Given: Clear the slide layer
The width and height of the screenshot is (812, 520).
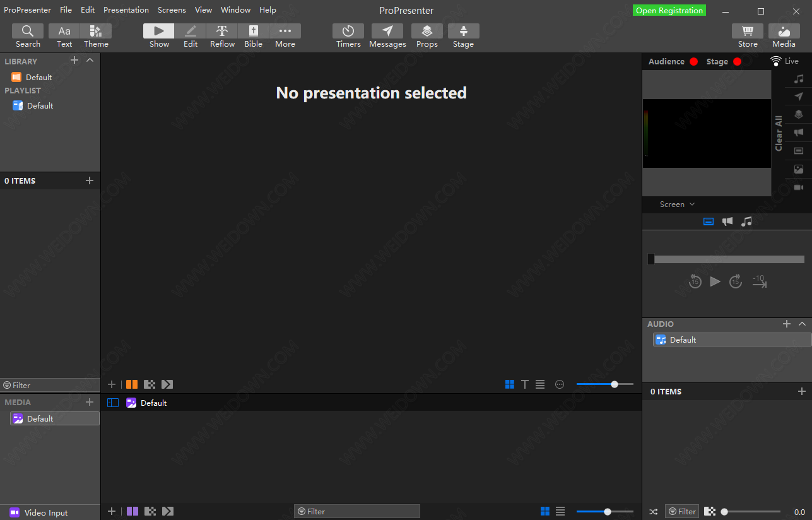Looking at the screenshot, I should (799, 151).
